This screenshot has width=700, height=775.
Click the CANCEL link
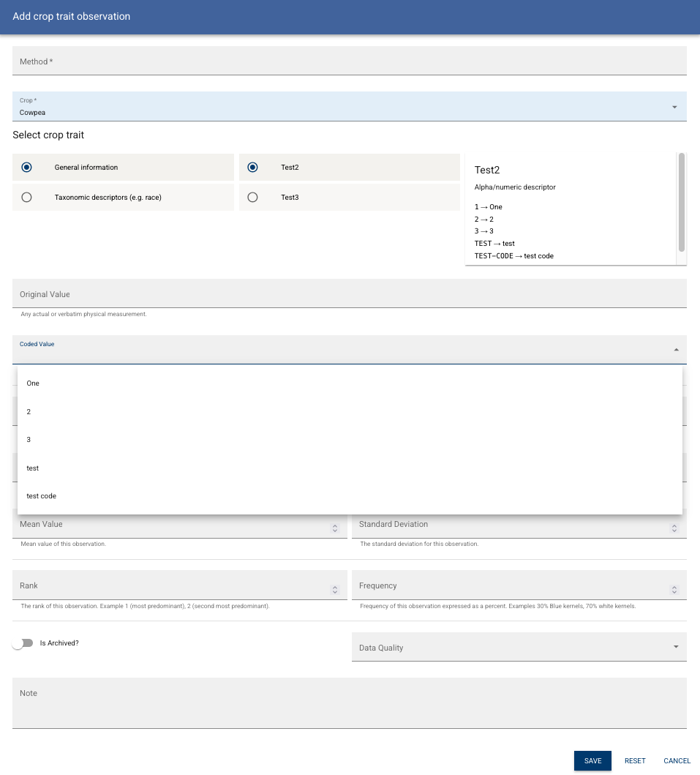click(x=677, y=760)
